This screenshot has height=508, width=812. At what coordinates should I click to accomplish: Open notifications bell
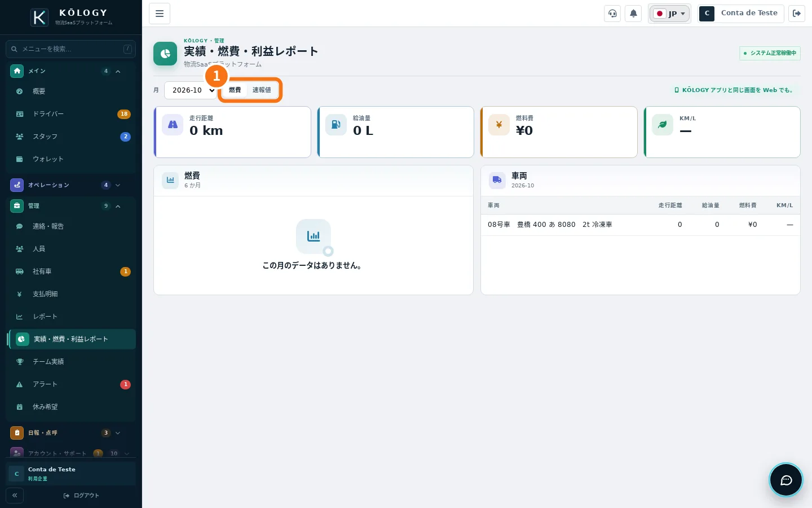(633, 14)
